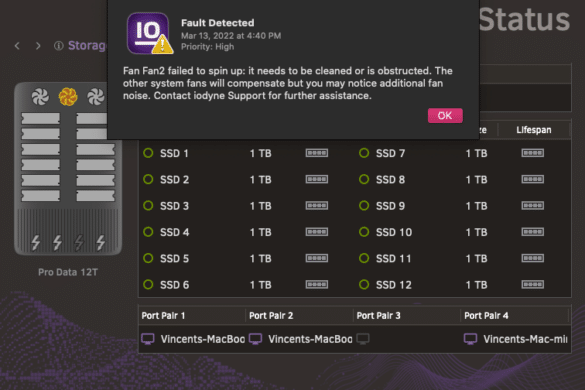Click the iodyne warning app icon

tap(150, 34)
